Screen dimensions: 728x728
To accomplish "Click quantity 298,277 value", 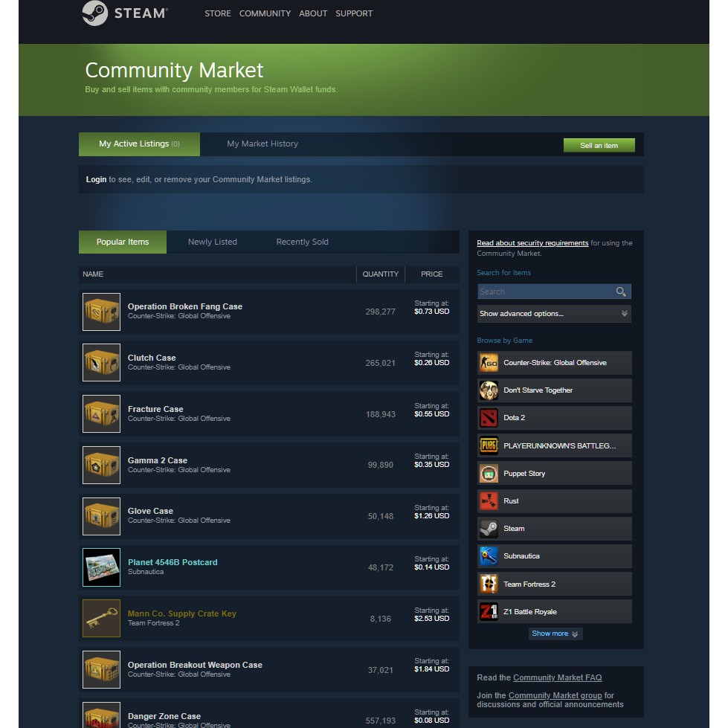I will pyautogui.click(x=380, y=312).
